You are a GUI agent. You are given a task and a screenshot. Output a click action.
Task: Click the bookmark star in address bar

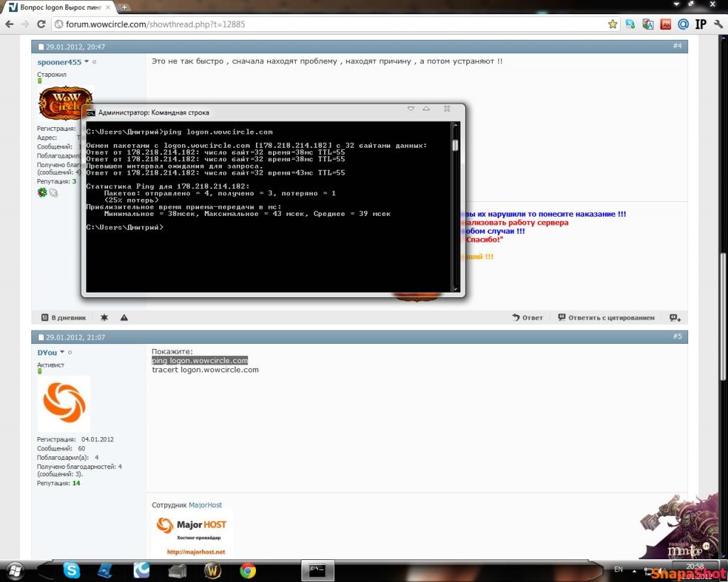(x=613, y=24)
